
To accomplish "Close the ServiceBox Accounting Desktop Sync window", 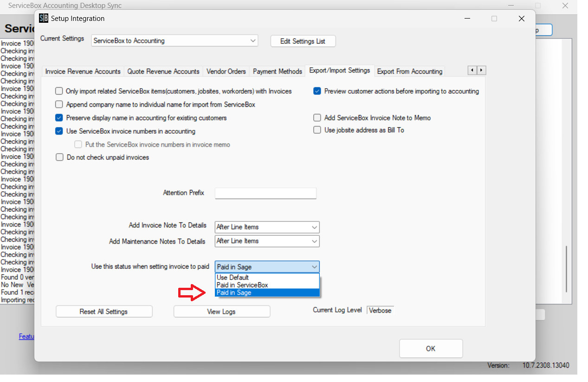I will (565, 6).
